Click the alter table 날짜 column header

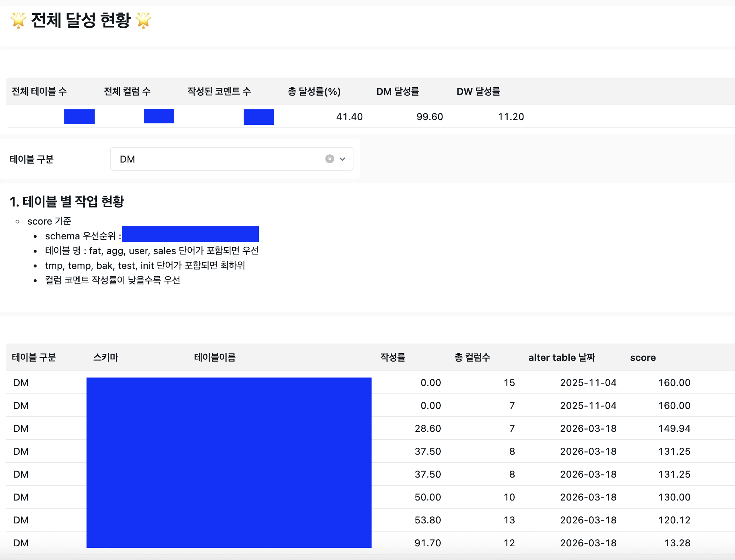click(x=561, y=357)
